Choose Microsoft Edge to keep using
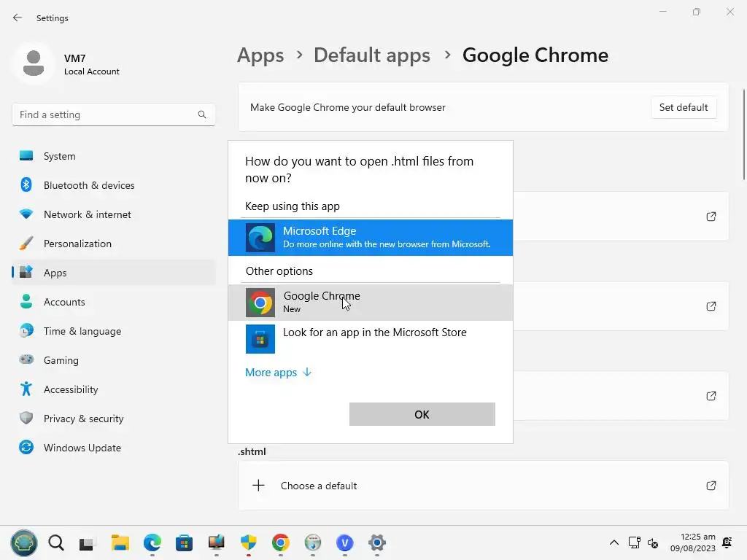This screenshot has width=747, height=560. click(x=370, y=237)
